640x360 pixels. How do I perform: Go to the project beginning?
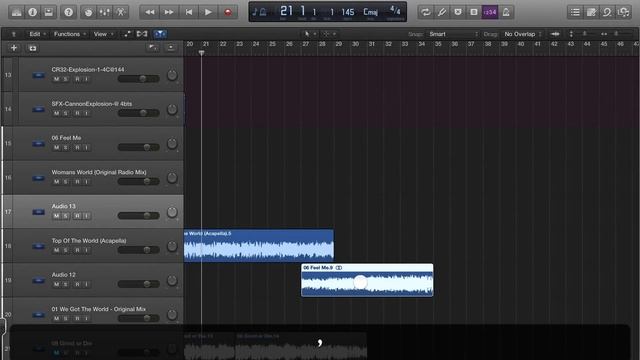189,12
